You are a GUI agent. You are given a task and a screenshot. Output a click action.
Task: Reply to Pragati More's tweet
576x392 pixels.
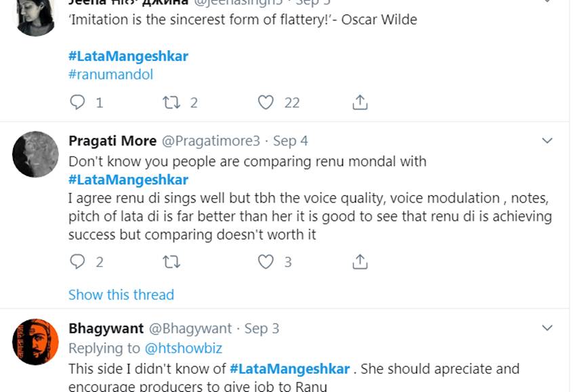click(78, 261)
